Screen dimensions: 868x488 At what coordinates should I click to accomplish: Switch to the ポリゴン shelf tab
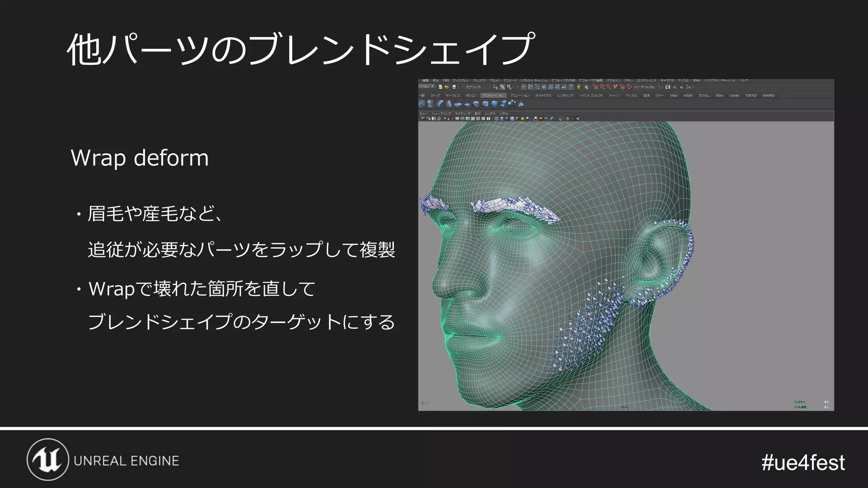[471, 96]
